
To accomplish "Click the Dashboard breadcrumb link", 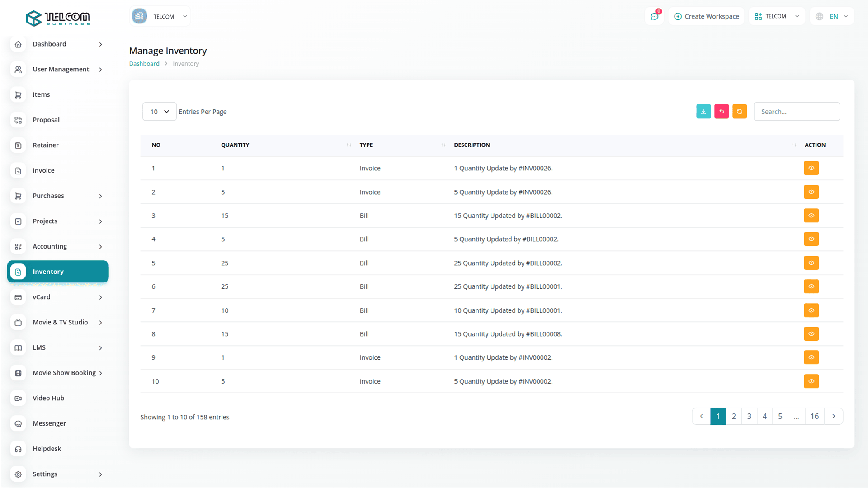I will pos(144,64).
